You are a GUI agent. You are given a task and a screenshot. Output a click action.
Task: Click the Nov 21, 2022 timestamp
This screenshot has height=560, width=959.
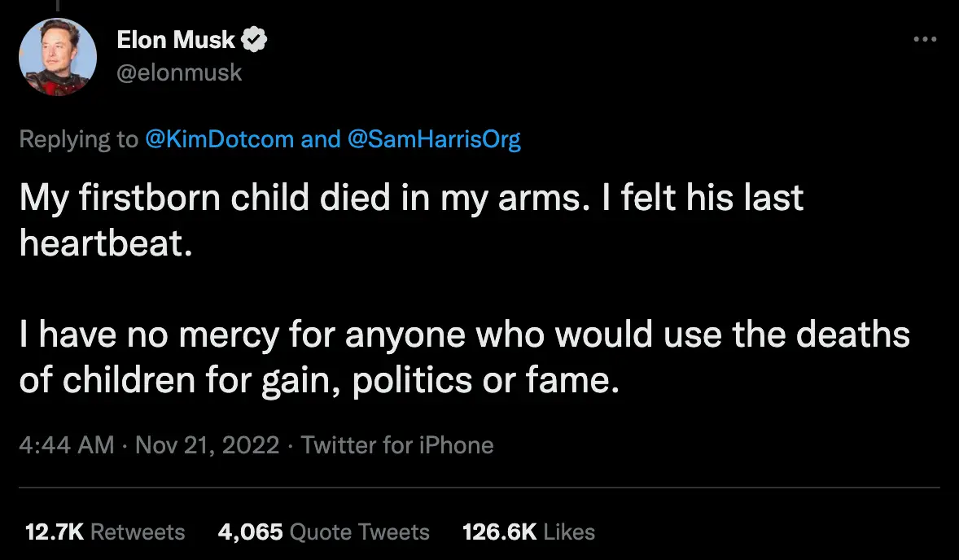[x=204, y=445]
